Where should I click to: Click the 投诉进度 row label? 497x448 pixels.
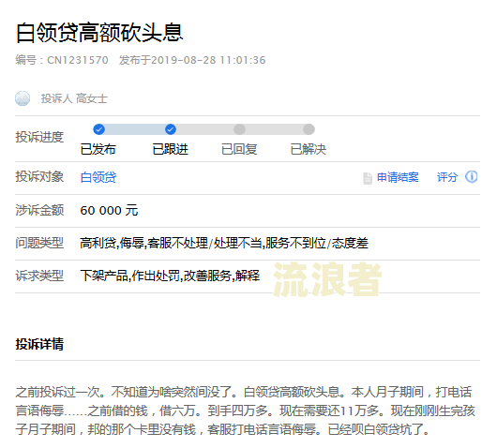[39, 137]
